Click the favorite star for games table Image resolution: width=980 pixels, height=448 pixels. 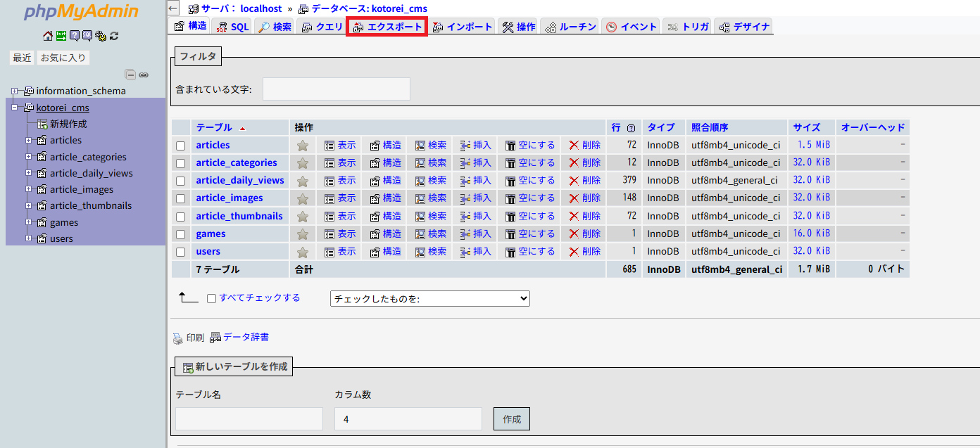pos(303,234)
